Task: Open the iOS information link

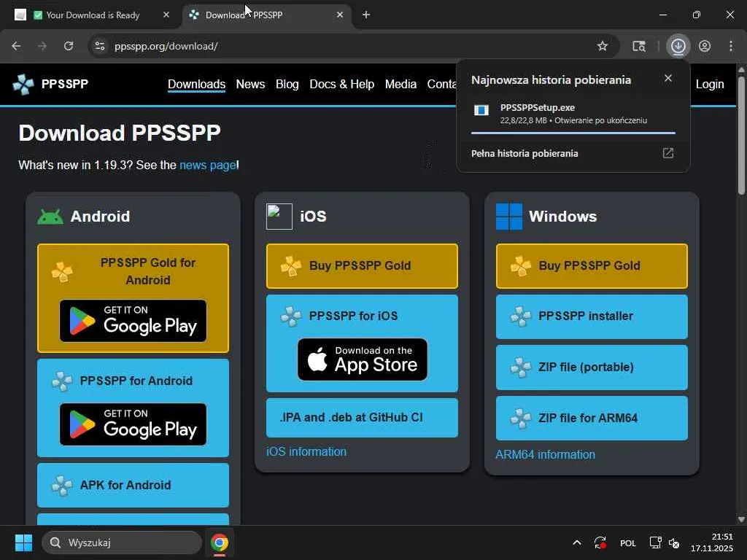Action: click(306, 451)
